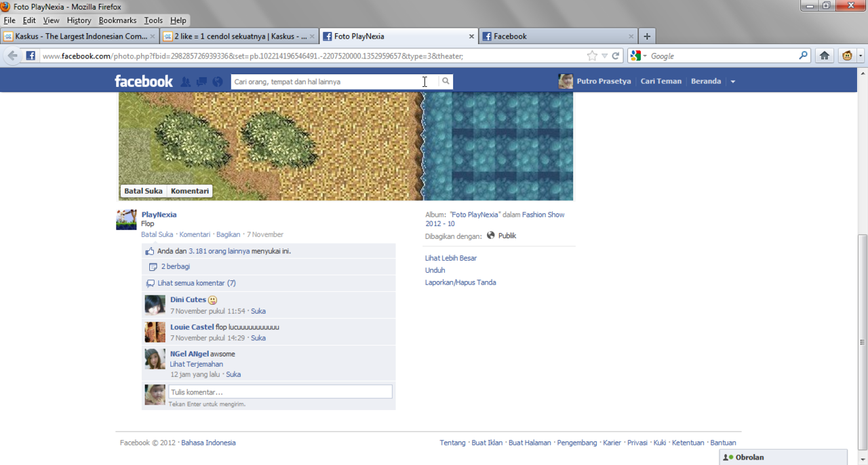
Task: Open the Help menu
Action: (178, 20)
